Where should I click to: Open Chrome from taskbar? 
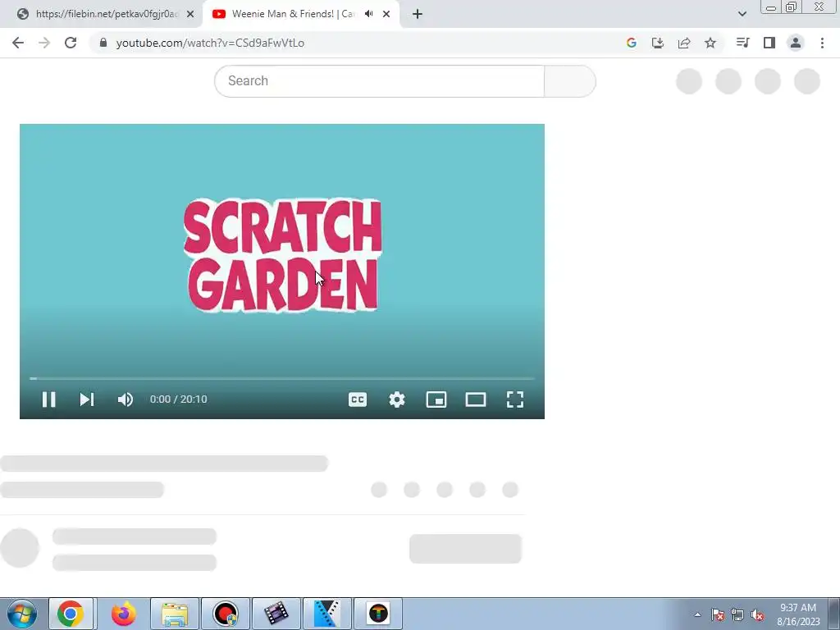(71, 614)
